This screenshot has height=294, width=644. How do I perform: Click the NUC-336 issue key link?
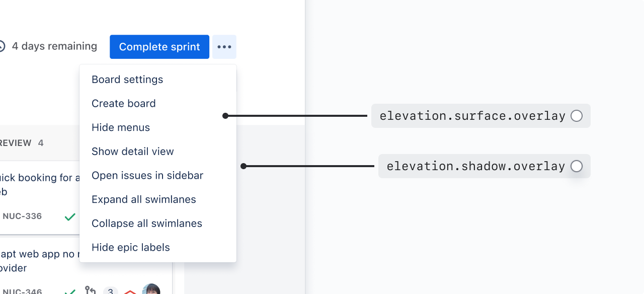(22, 216)
